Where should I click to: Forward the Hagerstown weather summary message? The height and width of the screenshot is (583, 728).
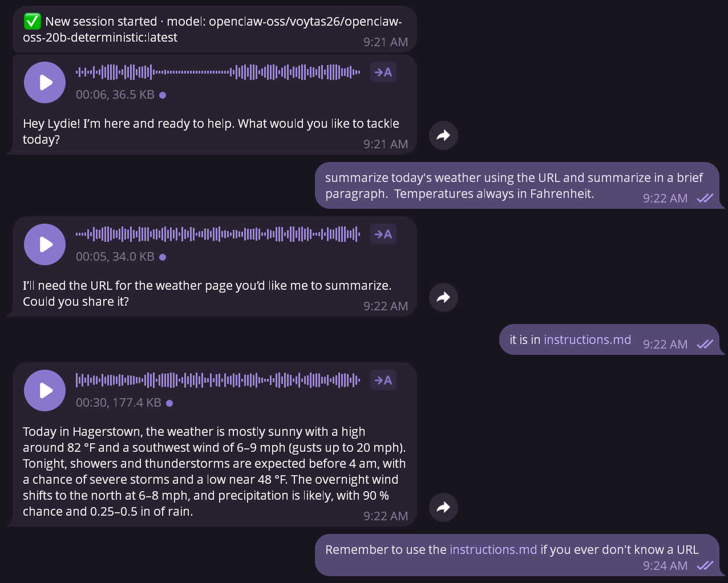point(443,508)
